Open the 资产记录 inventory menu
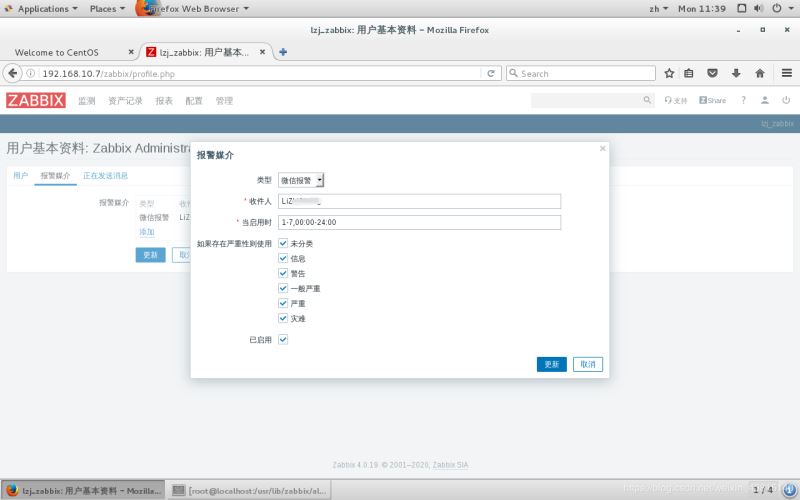The width and height of the screenshot is (800, 500). pos(126,101)
